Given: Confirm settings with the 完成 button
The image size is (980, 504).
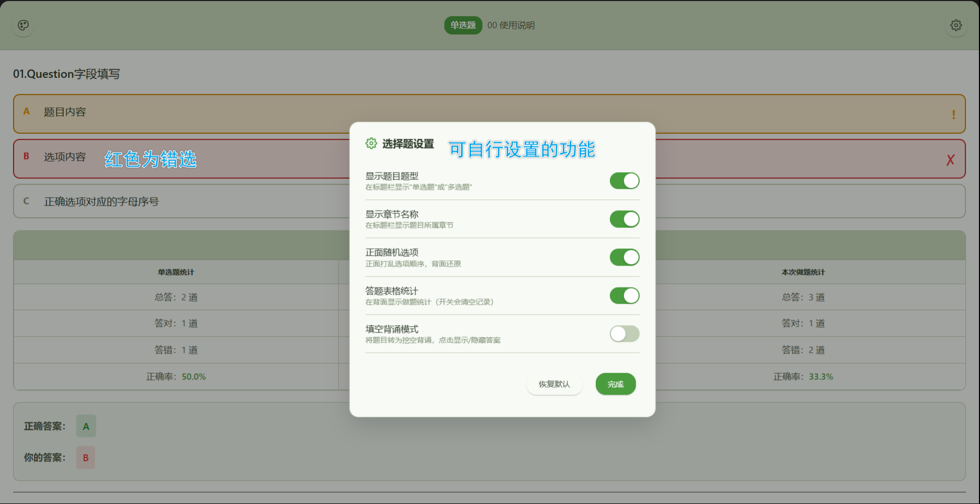Looking at the screenshot, I should pos(616,384).
